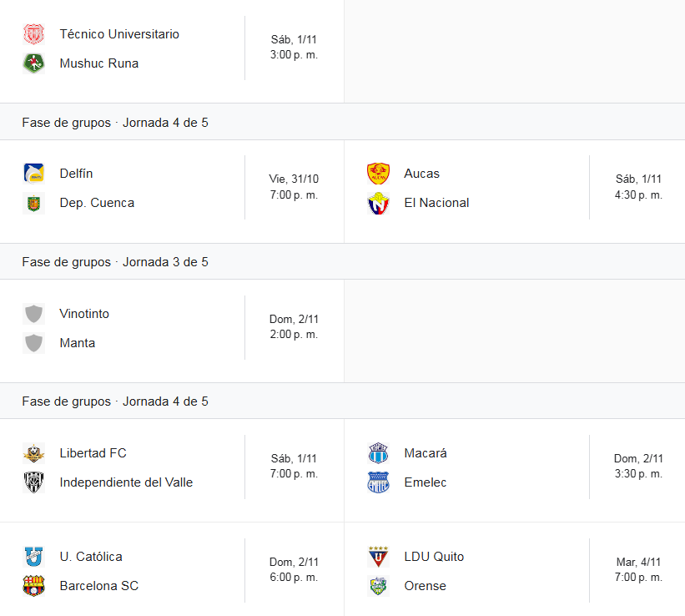Click the Sáb, 1/11 4:30 p. m. match time
Image resolution: width=685 pixels, height=616 pixels.
coord(638,187)
